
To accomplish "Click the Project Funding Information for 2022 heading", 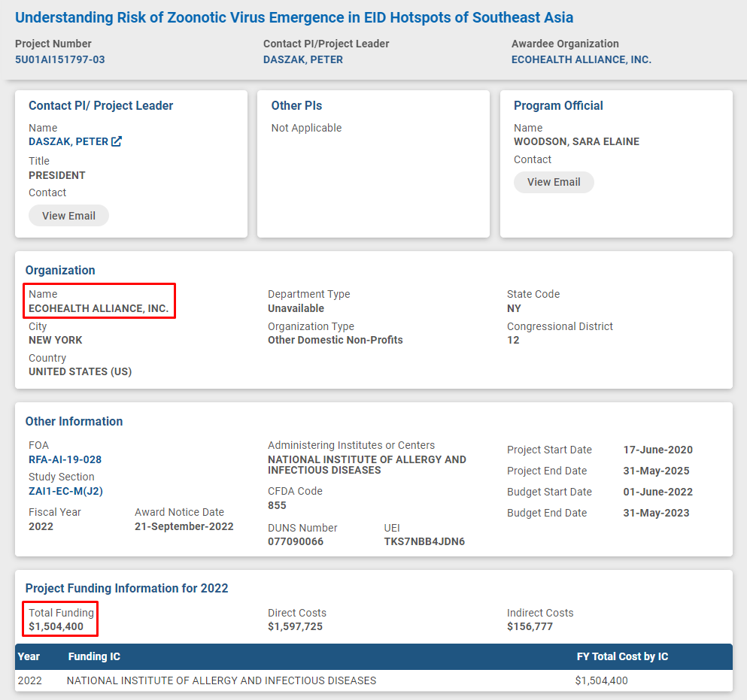I will 126,588.
